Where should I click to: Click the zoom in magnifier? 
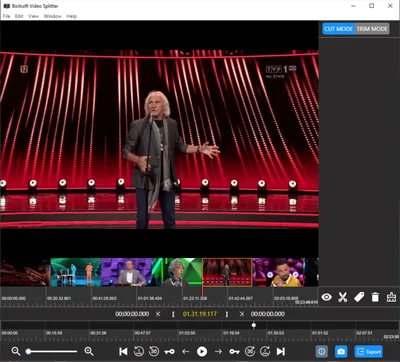tap(89, 351)
